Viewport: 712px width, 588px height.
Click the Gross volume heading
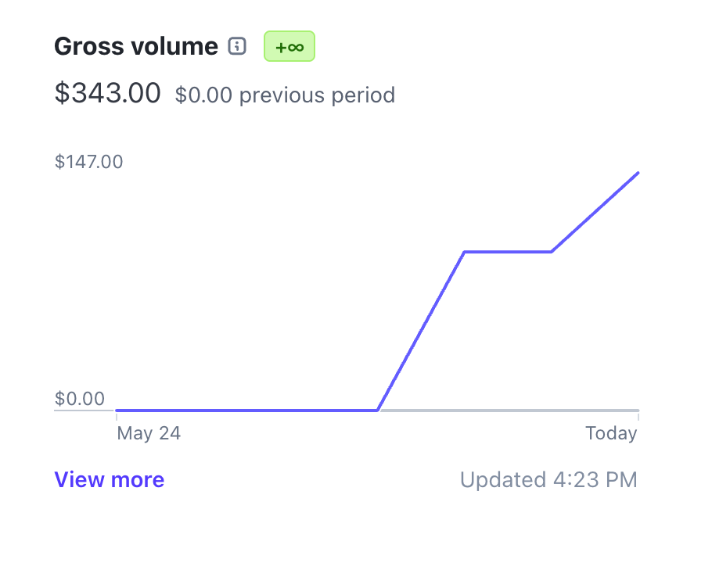tap(135, 47)
